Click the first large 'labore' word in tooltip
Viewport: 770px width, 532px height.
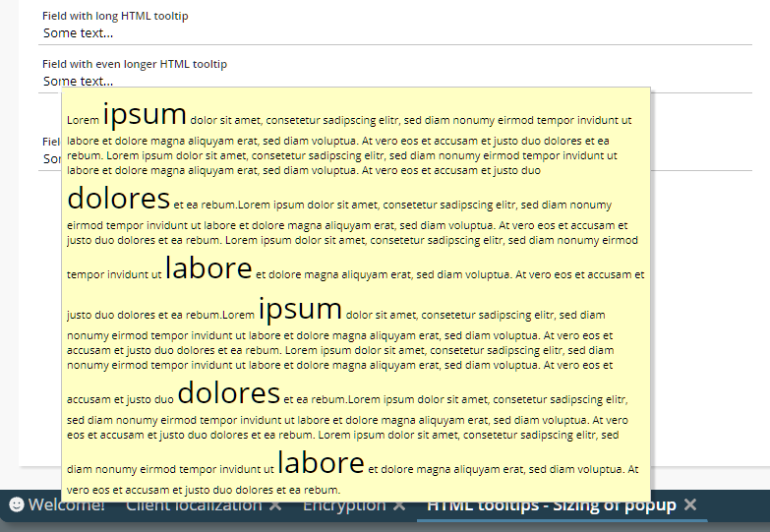tap(208, 267)
